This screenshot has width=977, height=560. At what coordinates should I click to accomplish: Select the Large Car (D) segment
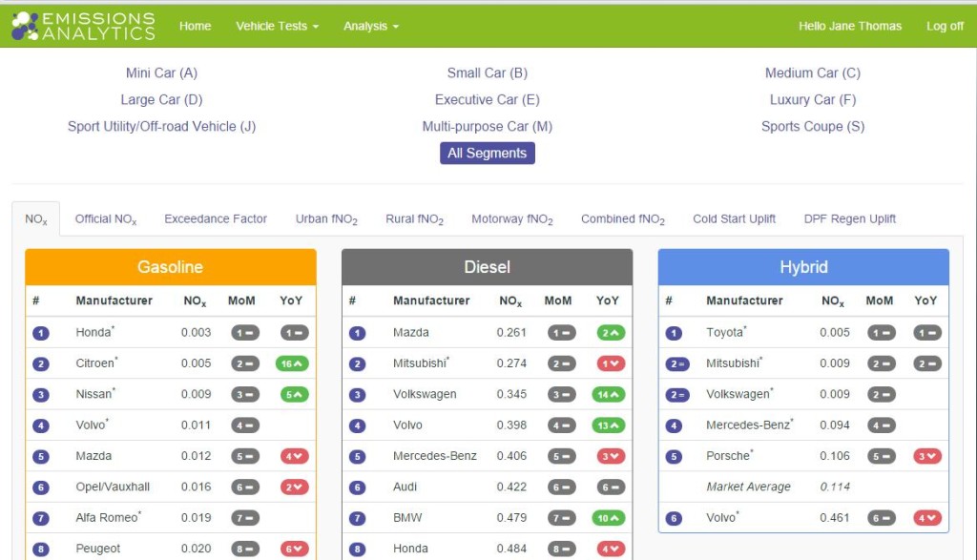tap(161, 99)
